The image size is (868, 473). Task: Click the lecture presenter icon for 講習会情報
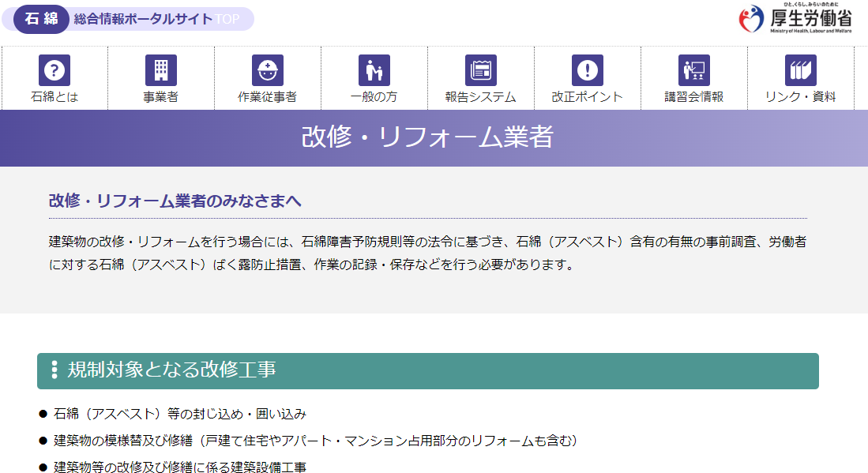point(694,70)
